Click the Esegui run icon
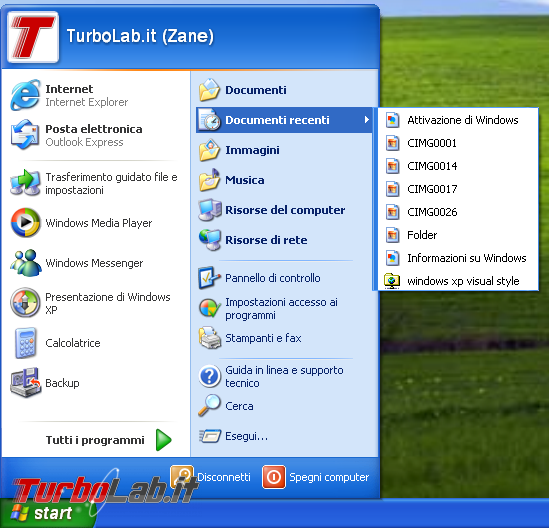Image resolution: width=549 pixels, height=528 pixels. coord(209,436)
